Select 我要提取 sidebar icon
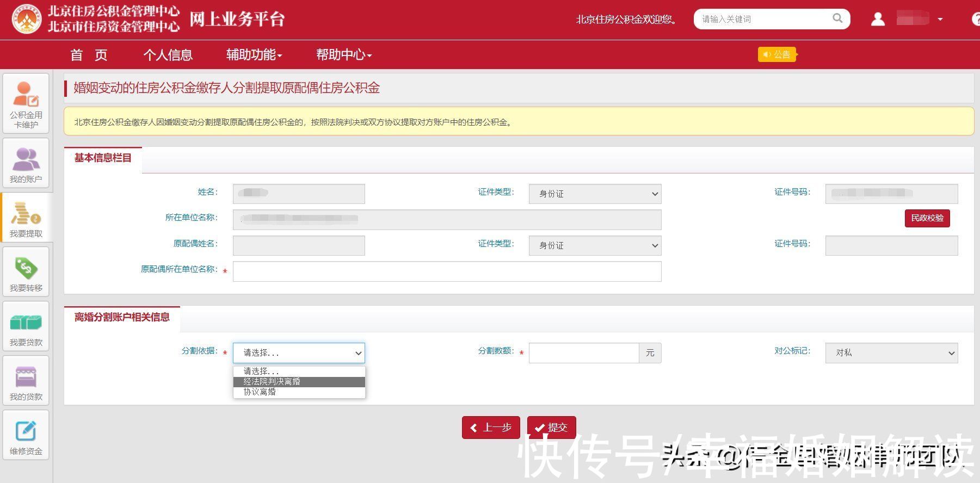Screen dimensions: 980x483 click(x=26, y=217)
